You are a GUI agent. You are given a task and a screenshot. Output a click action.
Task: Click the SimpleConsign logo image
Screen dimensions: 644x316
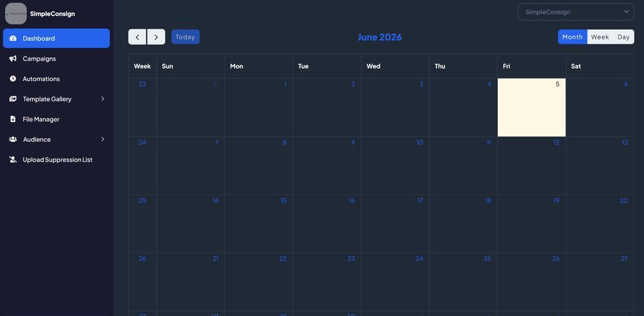(15, 14)
